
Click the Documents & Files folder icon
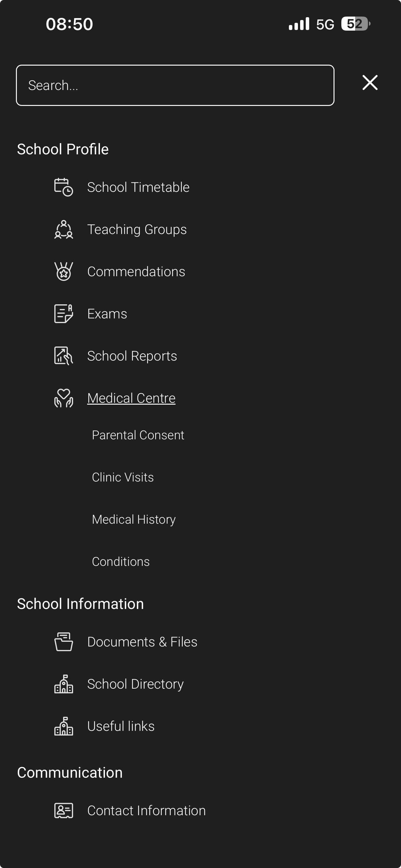coord(63,642)
